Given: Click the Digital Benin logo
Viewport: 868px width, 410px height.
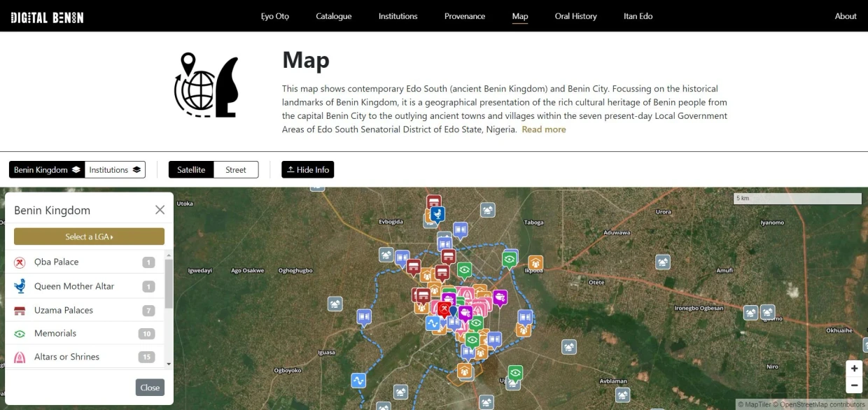Looking at the screenshot, I should [47, 17].
